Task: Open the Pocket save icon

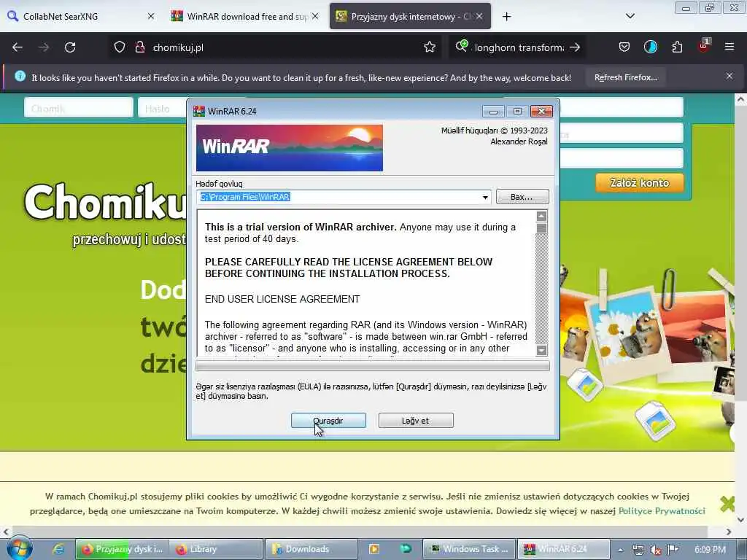Action: tap(624, 47)
